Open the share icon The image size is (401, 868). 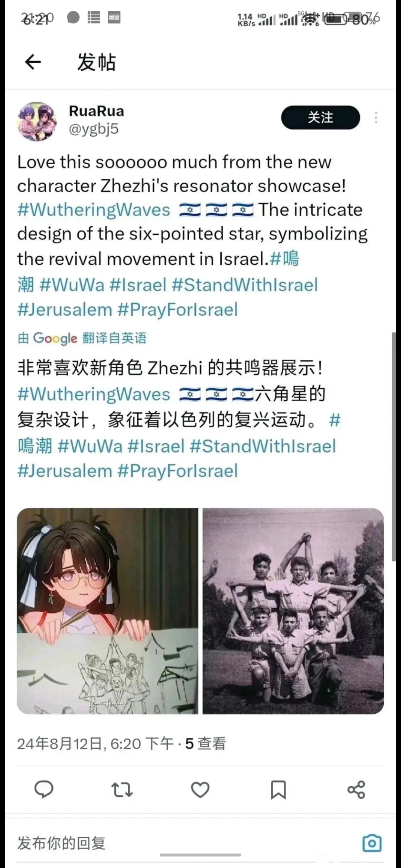pos(356,789)
